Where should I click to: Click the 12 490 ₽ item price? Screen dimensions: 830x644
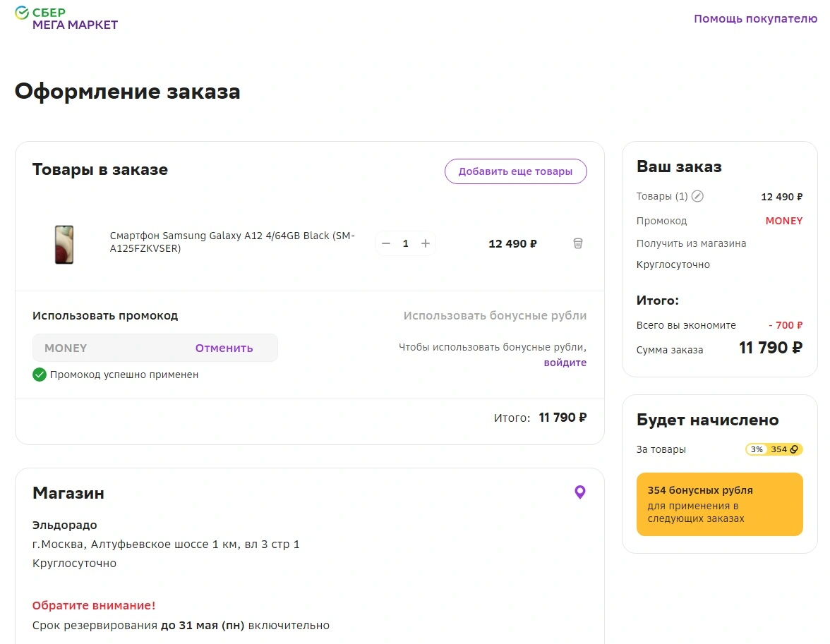512,244
